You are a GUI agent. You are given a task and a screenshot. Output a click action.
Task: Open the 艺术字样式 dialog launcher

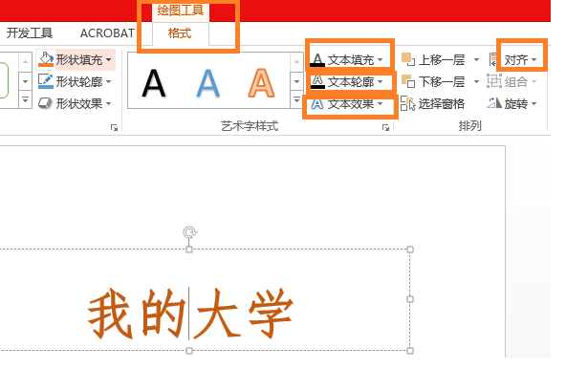click(x=385, y=128)
